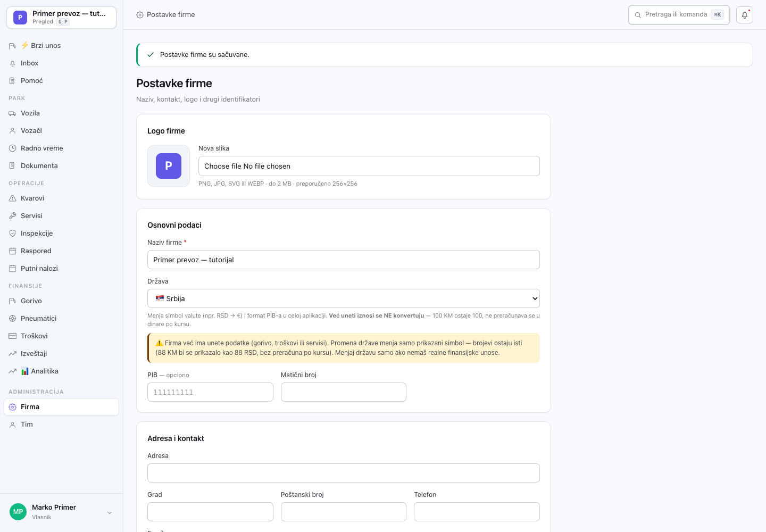The width and height of the screenshot is (766, 532).
Task: Click the ADMINISTRACIJA section heading
Action: click(x=36, y=392)
